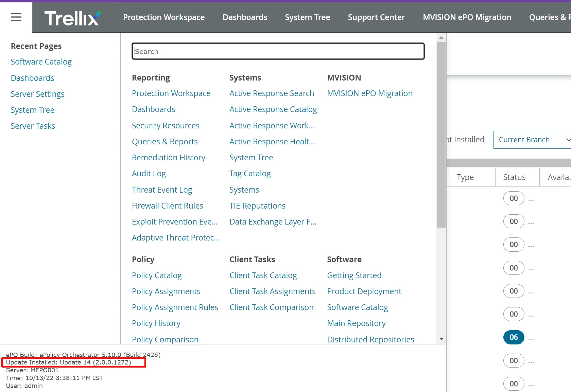This screenshot has width=571, height=392.
Task: Open Systems link under Systems heading
Action: (x=244, y=190)
